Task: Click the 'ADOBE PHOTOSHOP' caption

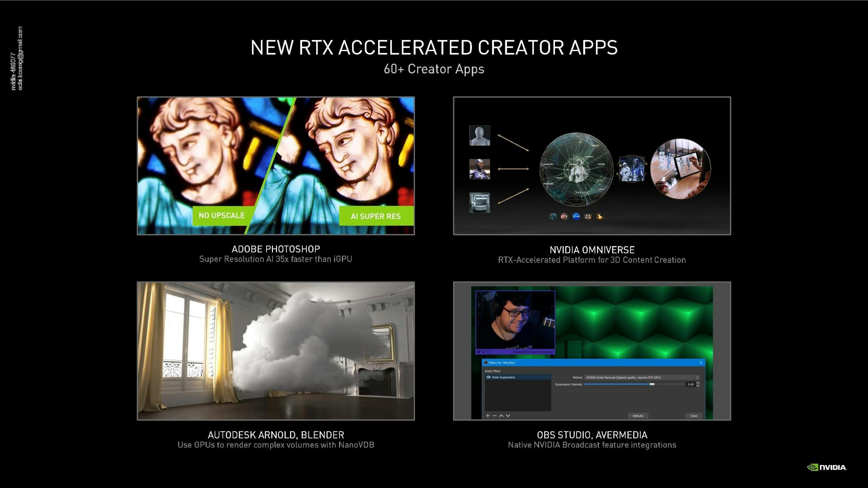Action: click(276, 249)
